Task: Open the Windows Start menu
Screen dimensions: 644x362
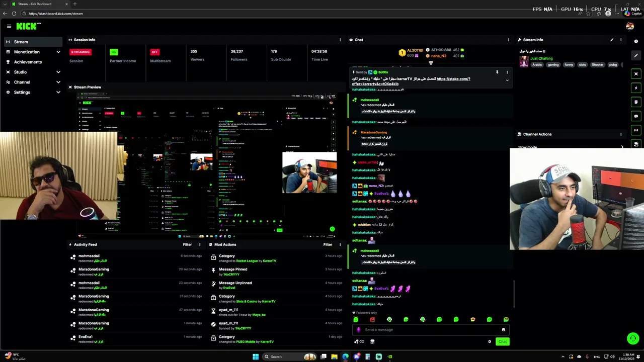Action: point(256,357)
